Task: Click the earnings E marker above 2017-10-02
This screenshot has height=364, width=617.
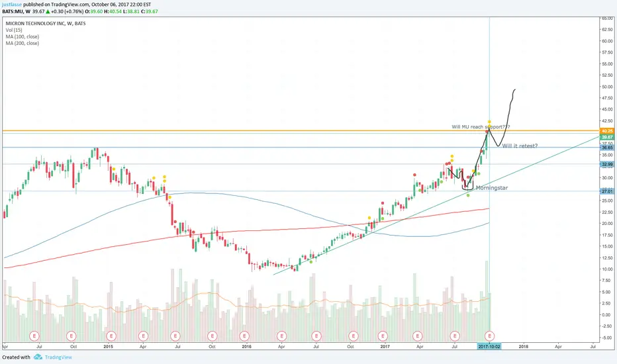Action: click(489, 336)
